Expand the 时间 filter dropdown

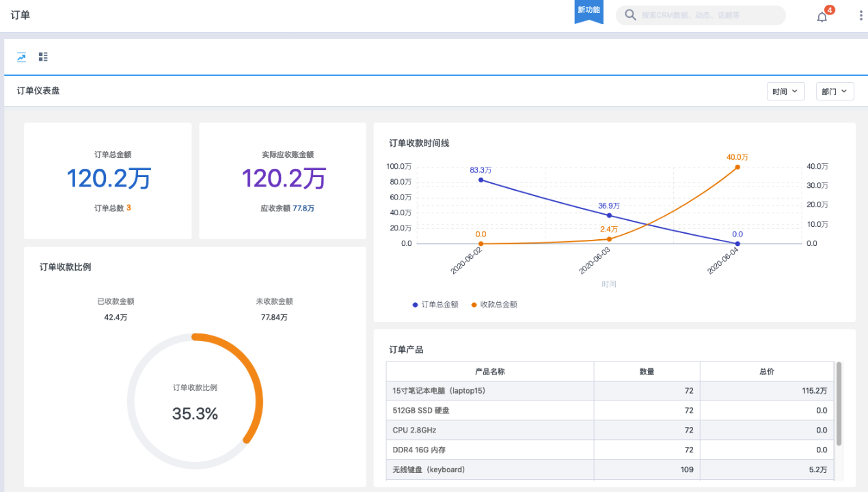[785, 92]
